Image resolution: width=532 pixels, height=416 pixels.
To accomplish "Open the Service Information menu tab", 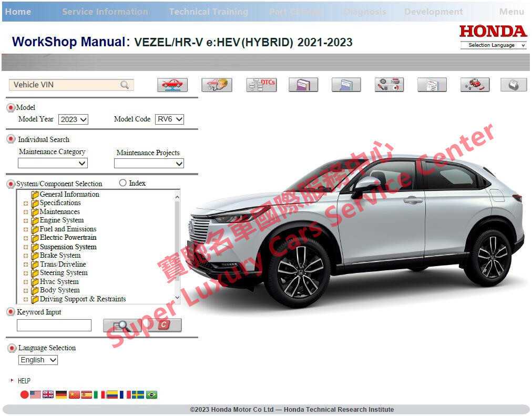I will pos(105,12).
